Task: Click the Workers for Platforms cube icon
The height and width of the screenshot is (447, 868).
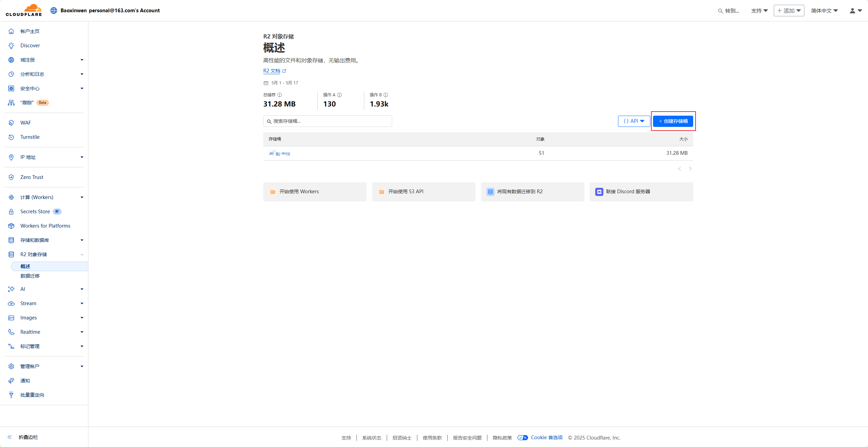Action: [11, 226]
